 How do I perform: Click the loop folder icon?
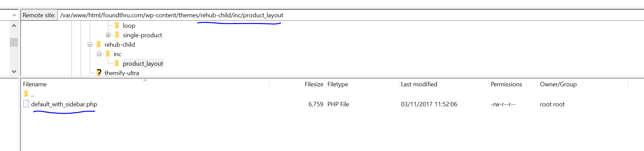pos(117,25)
